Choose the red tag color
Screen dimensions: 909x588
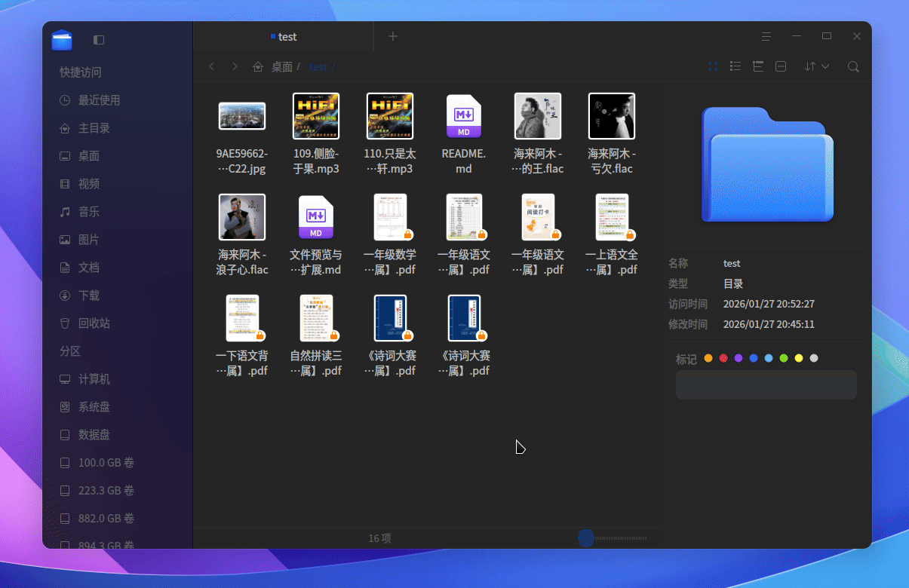click(723, 358)
